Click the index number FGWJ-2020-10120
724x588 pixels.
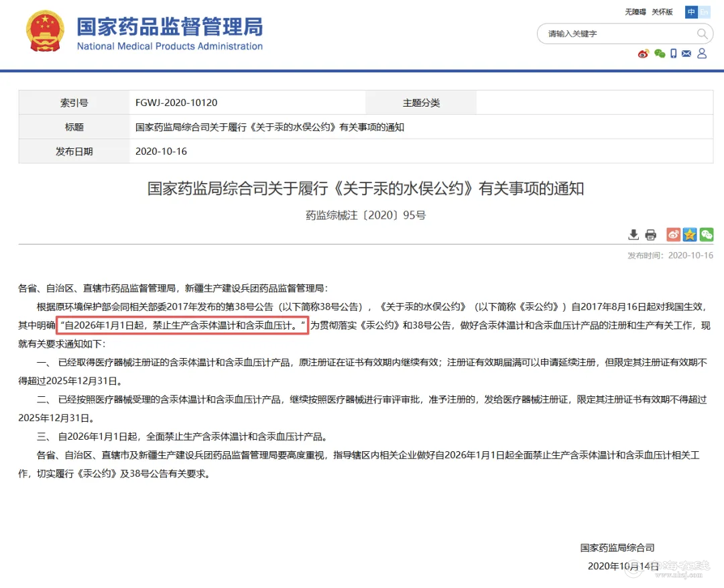point(176,103)
